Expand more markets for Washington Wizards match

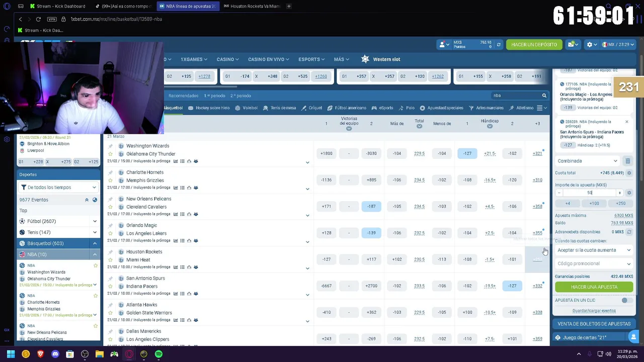pyautogui.click(x=307, y=162)
